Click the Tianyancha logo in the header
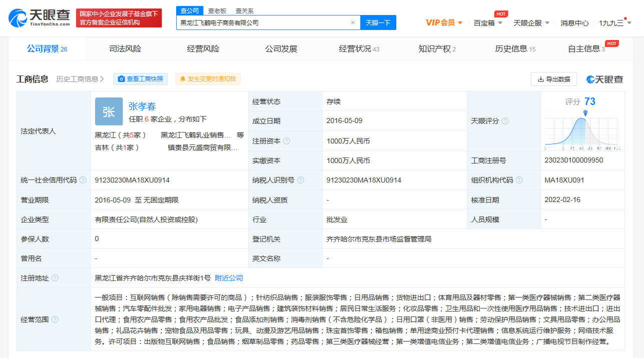Viewport: 644px width, 358px height. (40, 18)
